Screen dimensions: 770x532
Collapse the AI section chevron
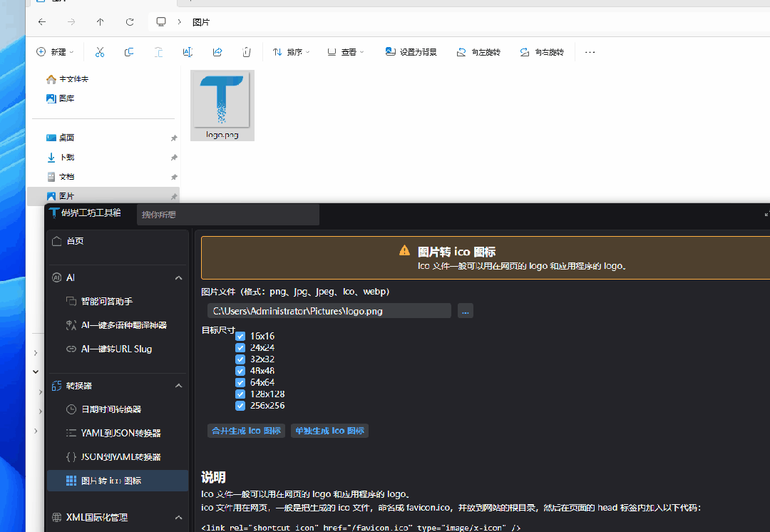tap(178, 278)
